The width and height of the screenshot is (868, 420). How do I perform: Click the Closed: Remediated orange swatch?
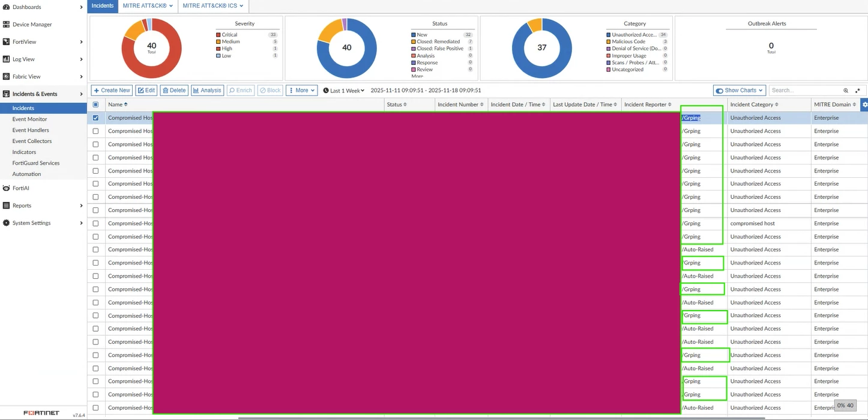click(x=414, y=41)
